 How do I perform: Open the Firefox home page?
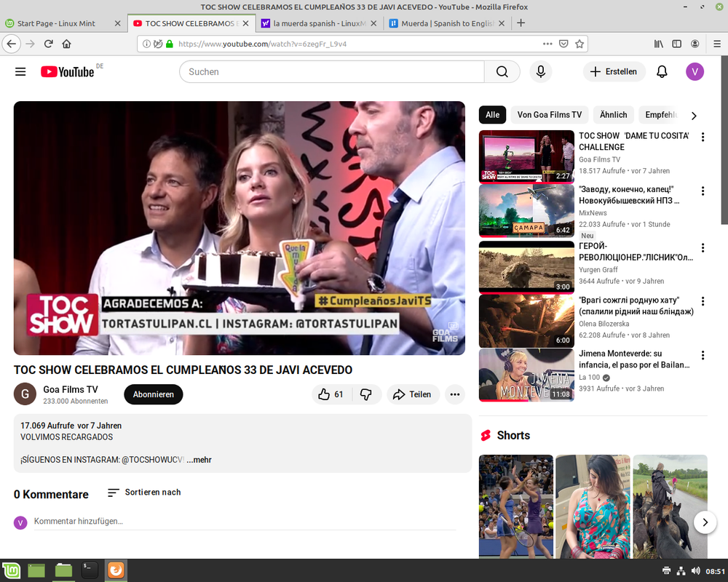(66, 44)
